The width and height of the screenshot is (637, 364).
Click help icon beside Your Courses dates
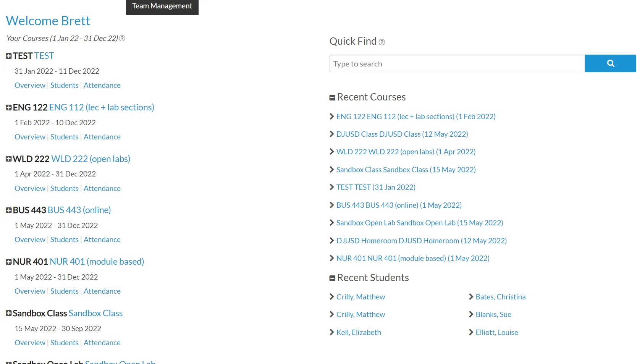[x=122, y=39]
